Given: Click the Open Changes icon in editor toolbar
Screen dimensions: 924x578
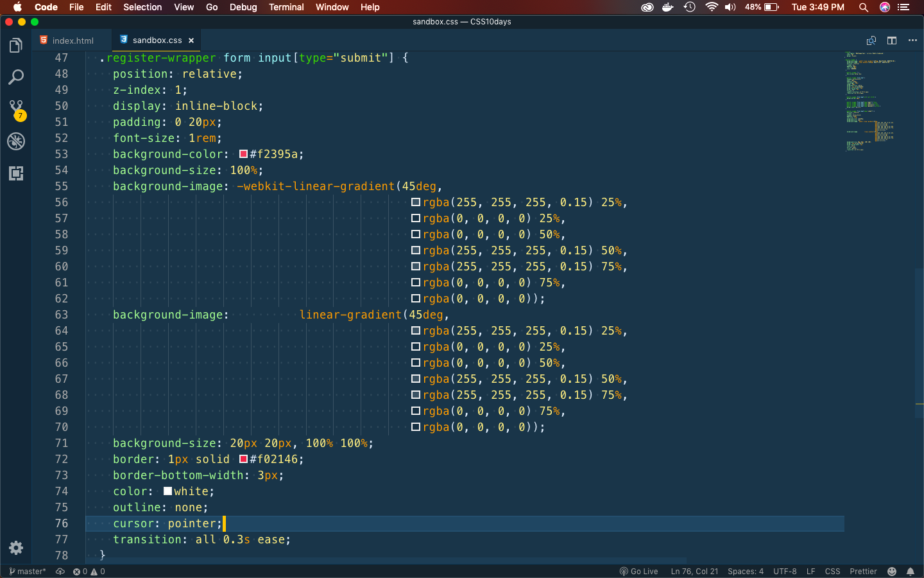Looking at the screenshot, I should tap(871, 40).
